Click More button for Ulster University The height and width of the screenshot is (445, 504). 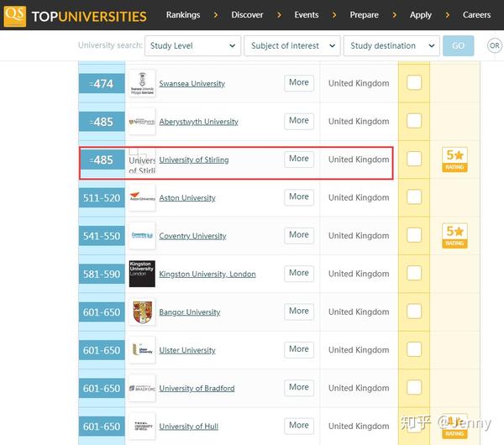coord(299,349)
